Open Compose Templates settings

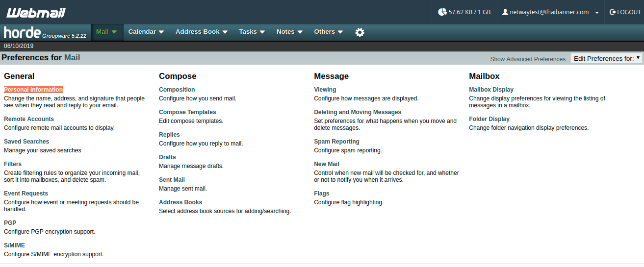[187, 112]
